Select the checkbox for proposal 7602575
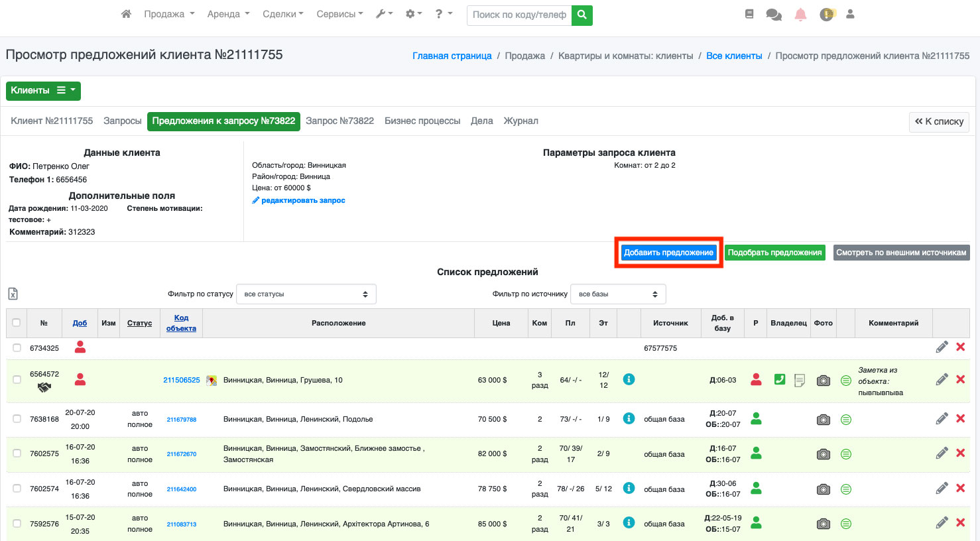Screen dimensions: 980x541 click(x=17, y=453)
